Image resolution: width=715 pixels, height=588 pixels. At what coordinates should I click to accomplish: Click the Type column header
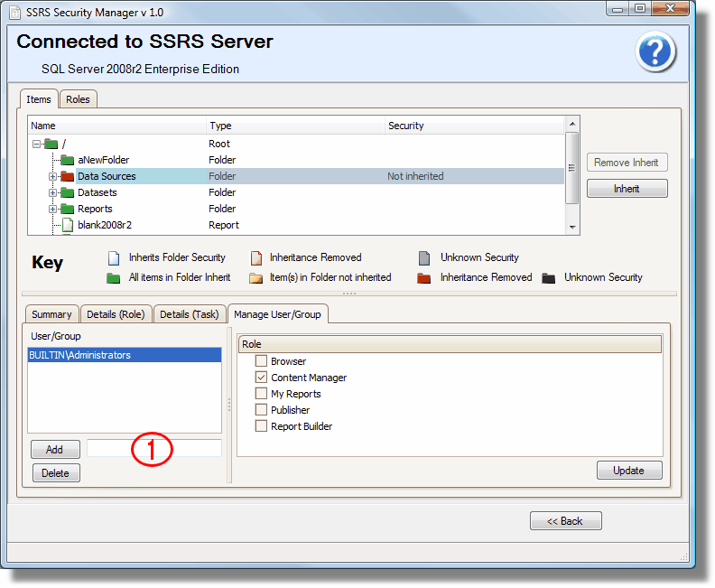coord(296,126)
